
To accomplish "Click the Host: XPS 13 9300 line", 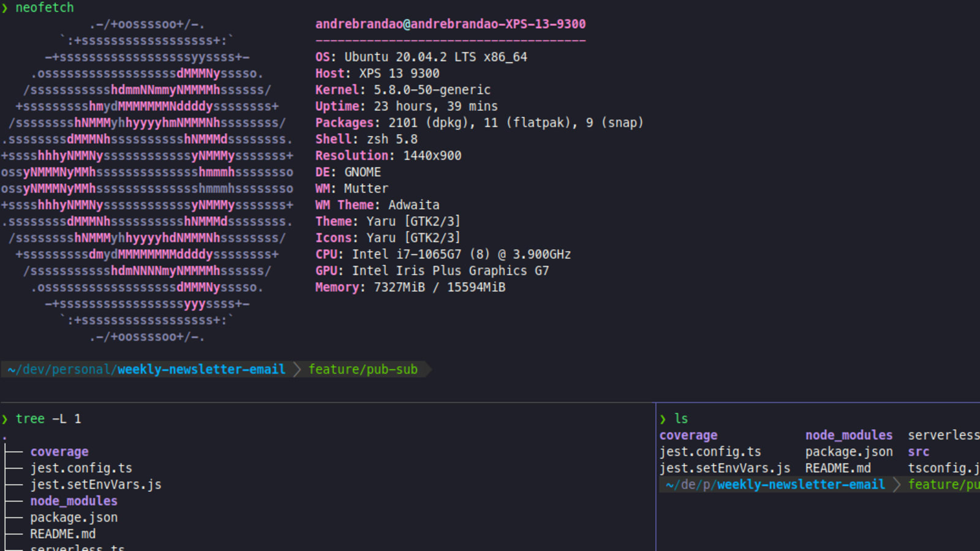I will (377, 73).
